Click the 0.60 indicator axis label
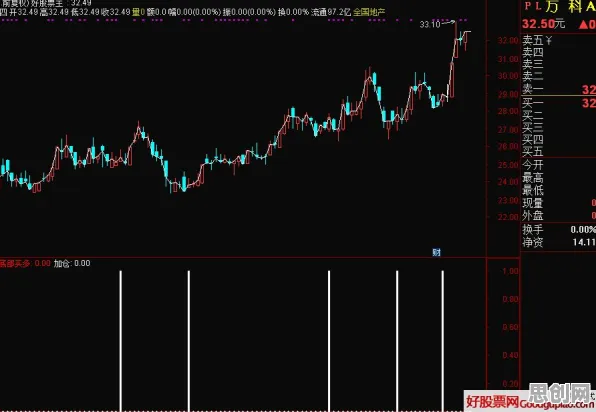The image size is (596, 412). point(510,327)
